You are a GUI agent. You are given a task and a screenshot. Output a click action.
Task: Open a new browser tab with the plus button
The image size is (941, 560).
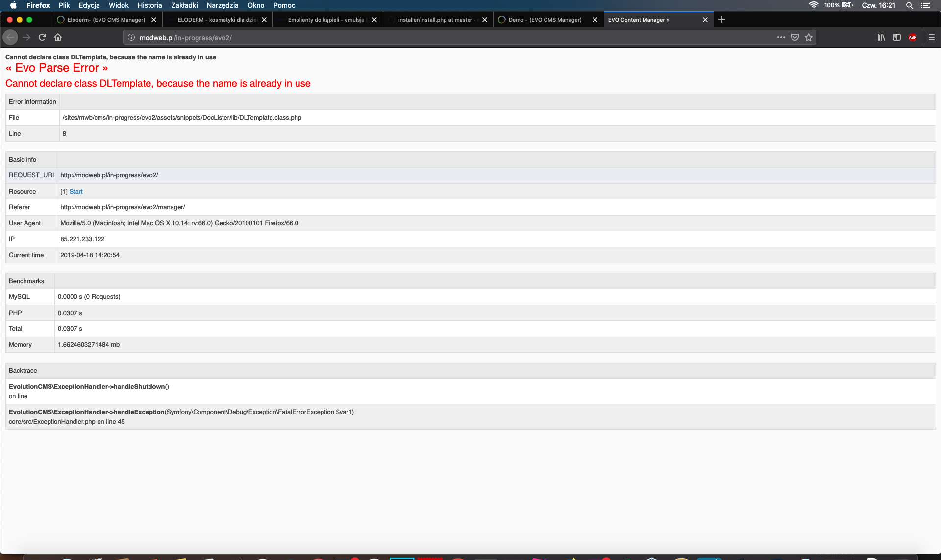pos(721,20)
